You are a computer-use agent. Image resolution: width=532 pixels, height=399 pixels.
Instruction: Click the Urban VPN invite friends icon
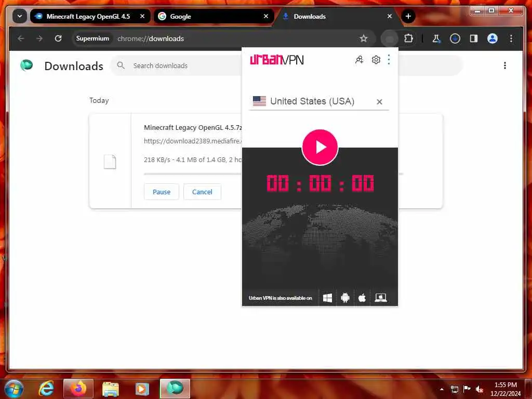360,60
